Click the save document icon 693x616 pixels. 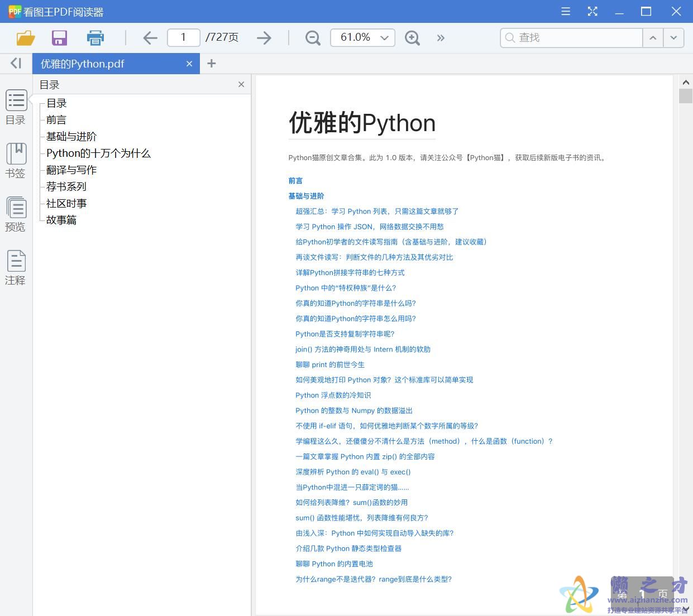click(59, 37)
